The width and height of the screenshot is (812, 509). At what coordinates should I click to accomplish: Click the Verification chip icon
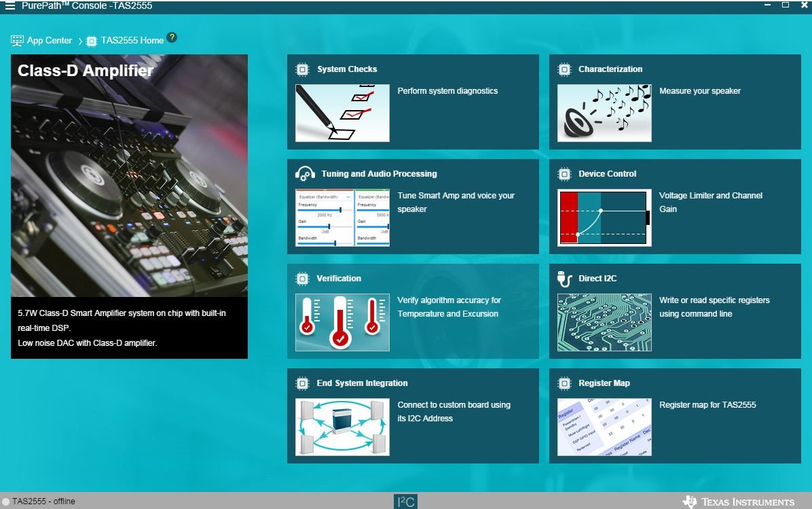tap(302, 279)
